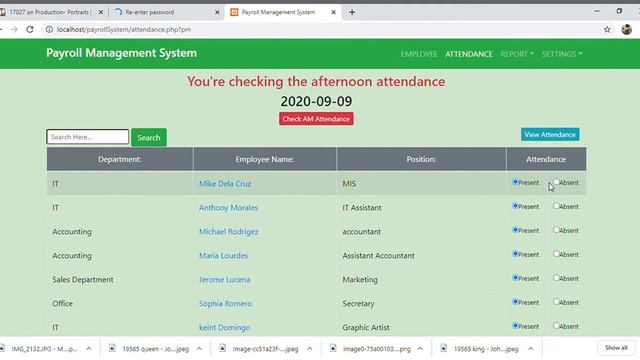This screenshot has width=640, height=360.
Task: Open keint Domingo employee link
Action: pyautogui.click(x=224, y=327)
